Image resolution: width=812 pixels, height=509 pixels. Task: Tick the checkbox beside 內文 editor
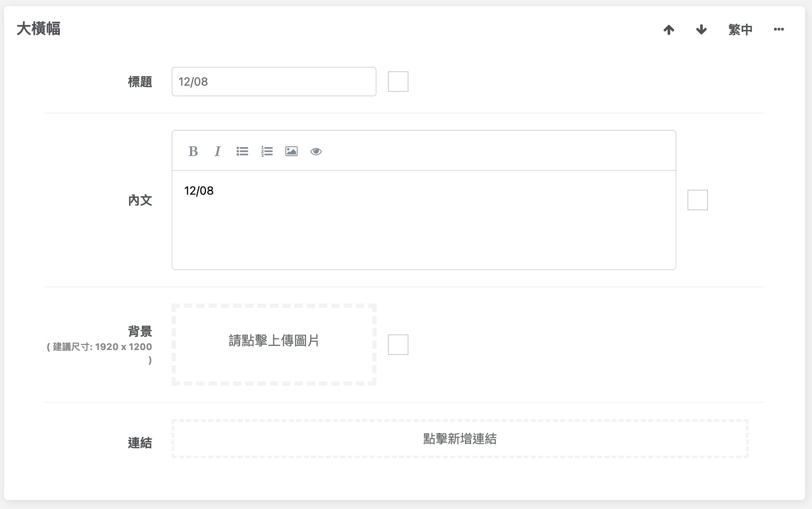[x=698, y=200]
